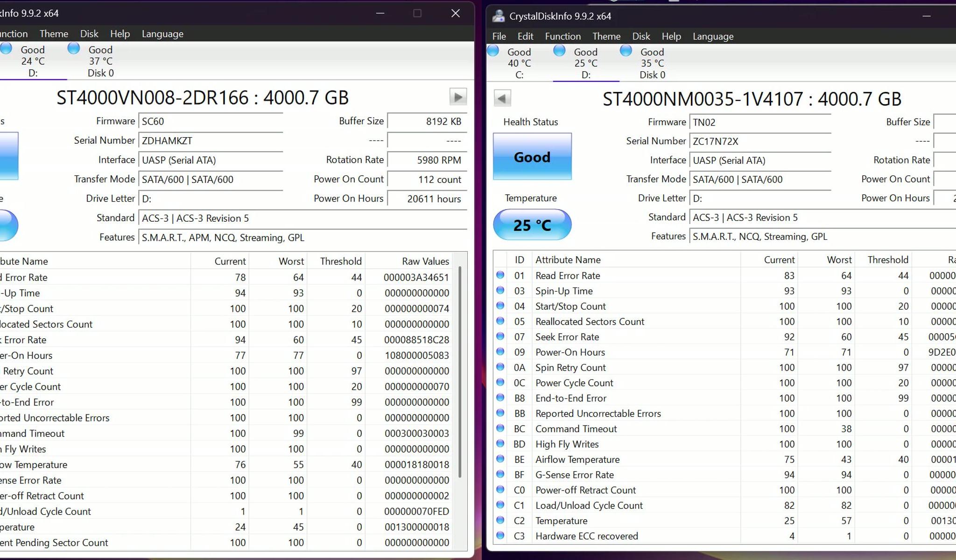Screen dimensions: 956x560
Task: Click status orb for Read Error Rate row
Action: pyautogui.click(x=500, y=275)
